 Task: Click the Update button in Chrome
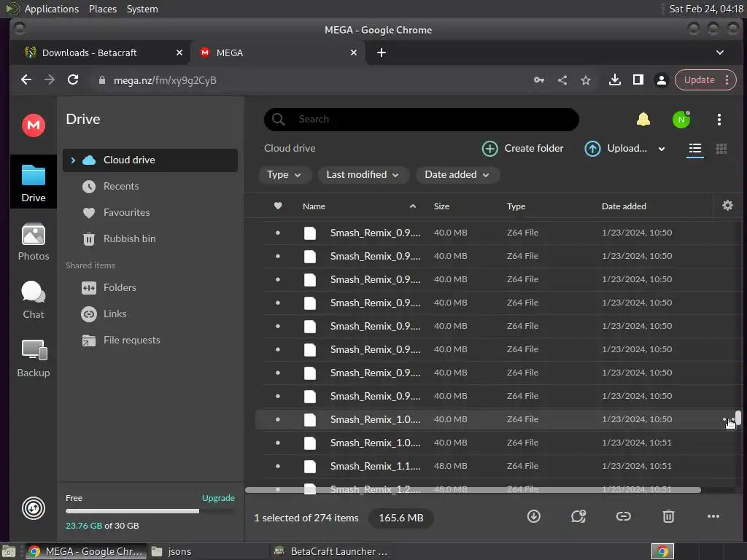tap(699, 80)
